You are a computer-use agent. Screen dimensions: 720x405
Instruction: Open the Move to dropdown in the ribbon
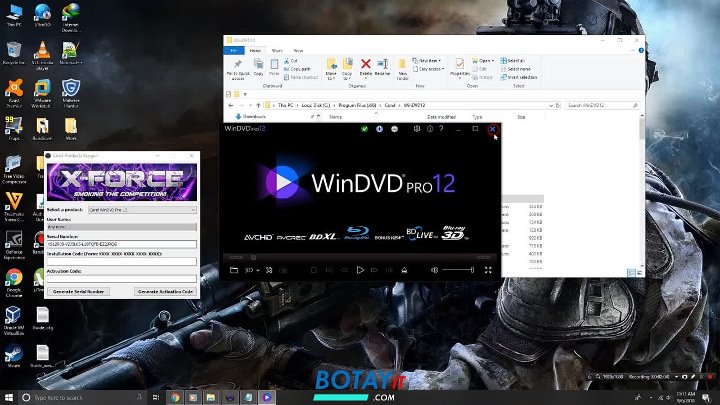point(331,69)
